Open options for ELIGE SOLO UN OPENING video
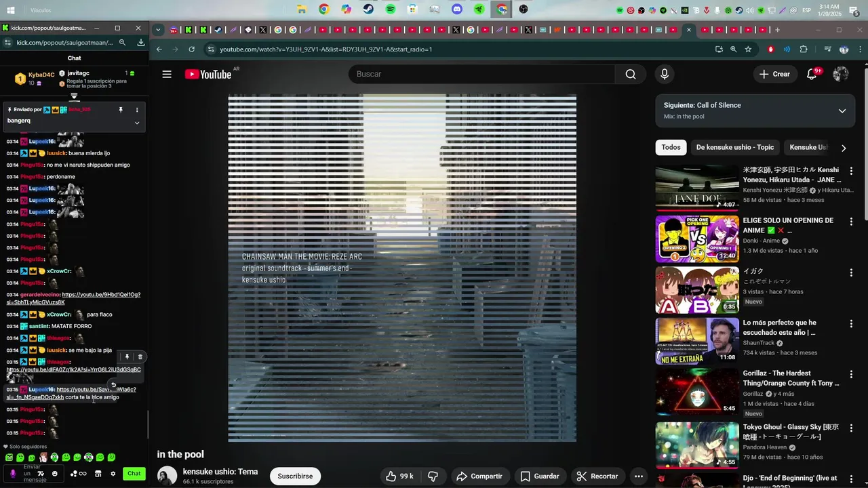The height and width of the screenshot is (488, 868). pyautogui.click(x=851, y=222)
